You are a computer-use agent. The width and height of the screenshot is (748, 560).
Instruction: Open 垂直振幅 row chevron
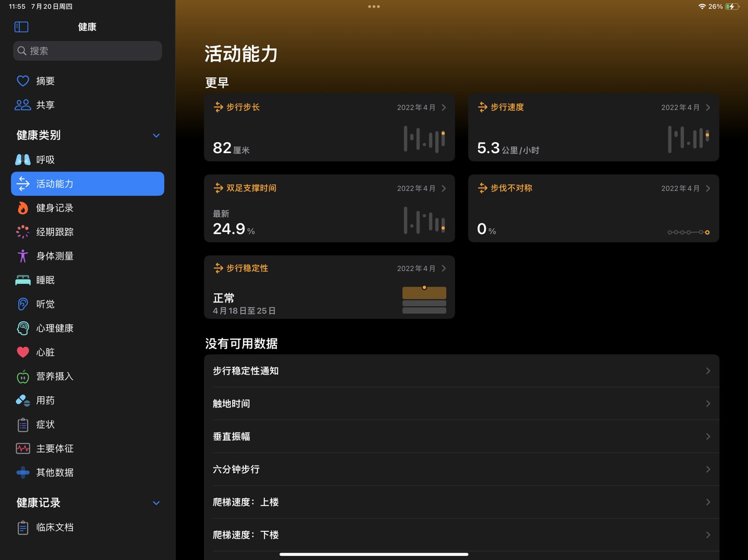coord(708,436)
